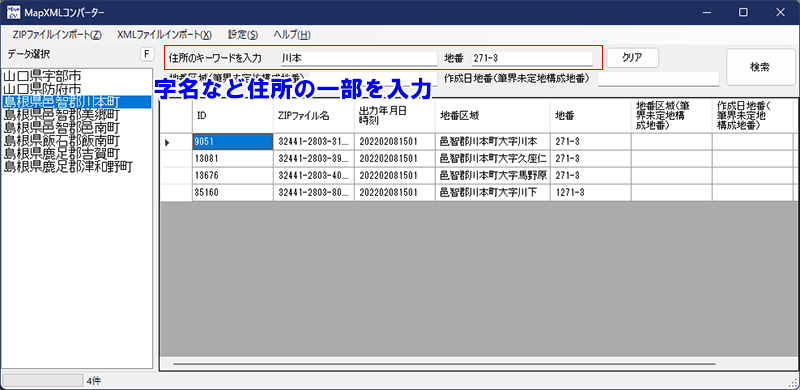The image size is (800, 390).
Task: Click the ZIPファイル名 column header
Action: pos(314,116)
